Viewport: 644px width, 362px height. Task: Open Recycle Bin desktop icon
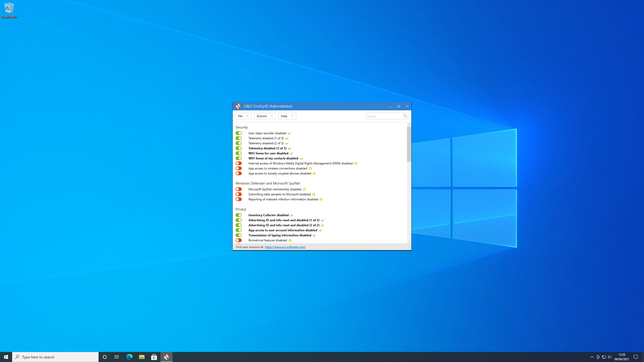pos(9,10)
